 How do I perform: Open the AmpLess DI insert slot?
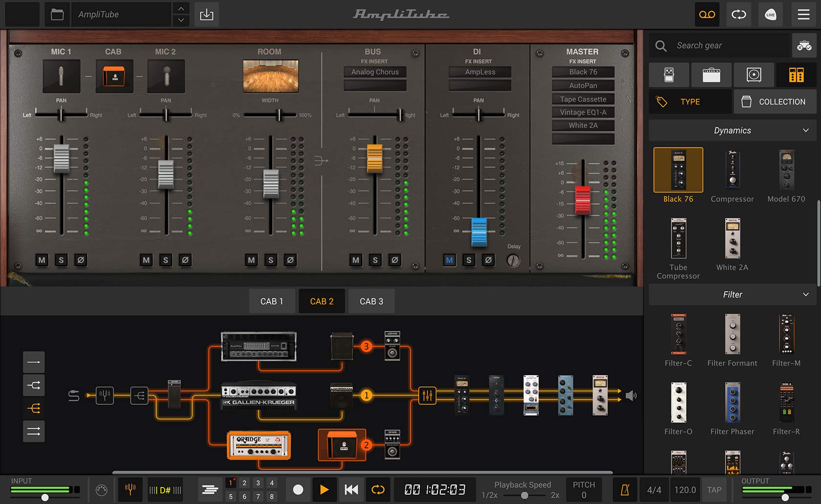[480, 72]
